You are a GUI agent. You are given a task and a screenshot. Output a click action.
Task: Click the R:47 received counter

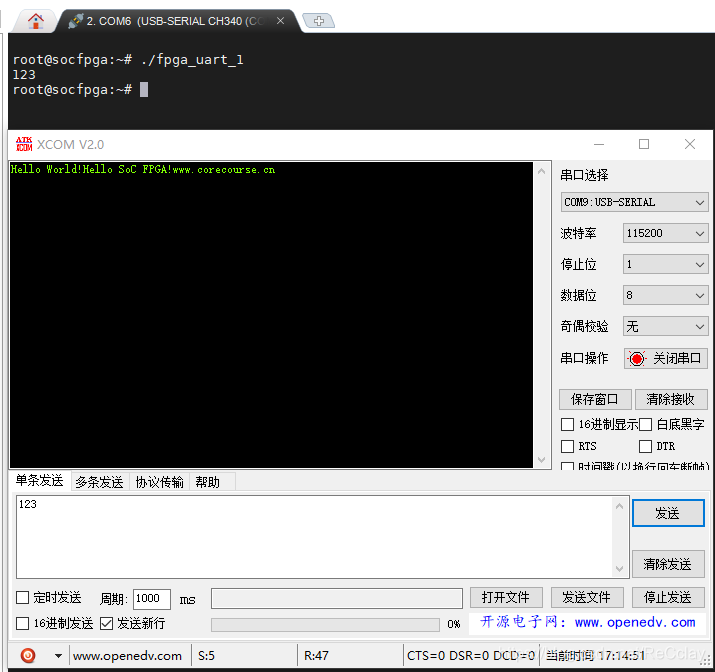(x=316, y=656)
